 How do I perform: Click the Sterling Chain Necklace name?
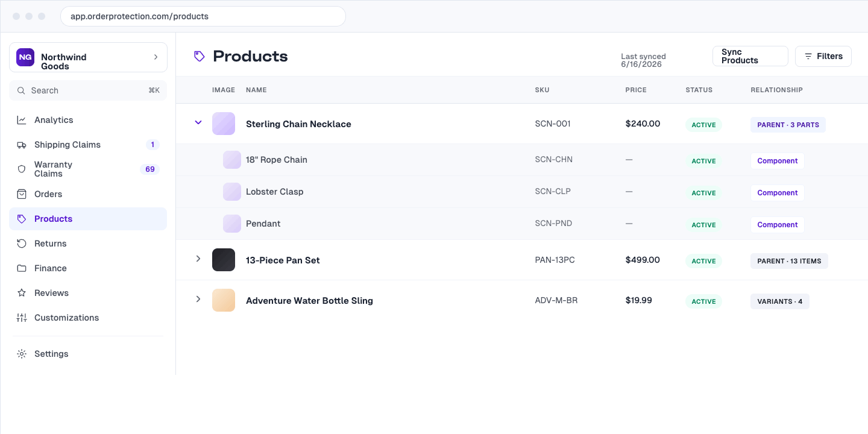(298, 124)
